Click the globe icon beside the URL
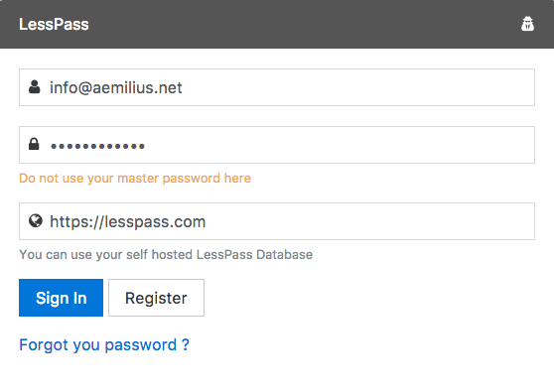Image resolution: width=554 pixels, height=392 pixels. [36, 220]
